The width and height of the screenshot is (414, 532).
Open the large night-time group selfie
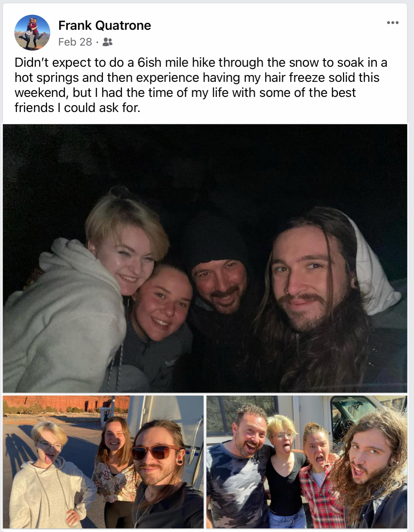205,258
